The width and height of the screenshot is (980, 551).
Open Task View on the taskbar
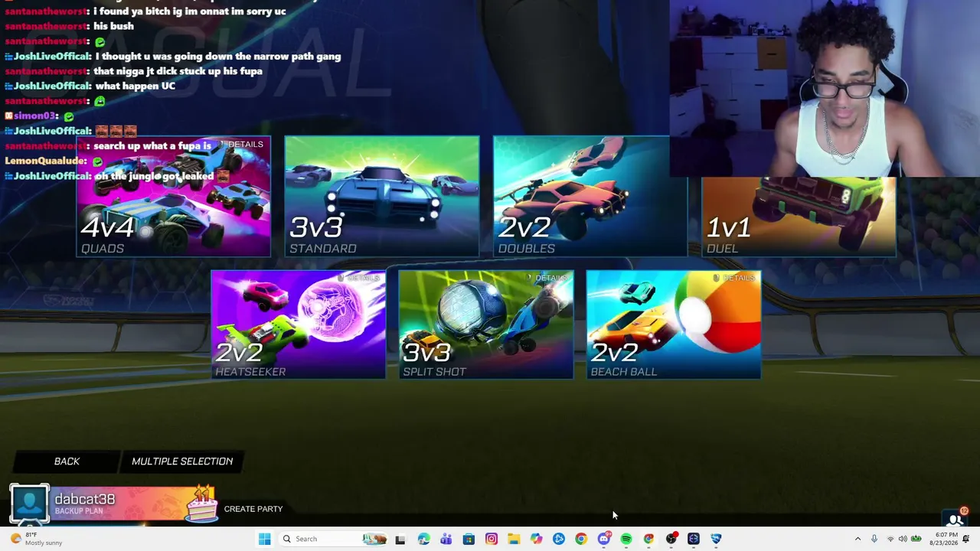coord(400,539)
